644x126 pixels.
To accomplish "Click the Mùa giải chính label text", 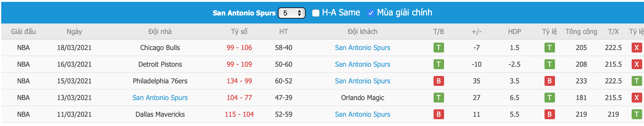I will click(x=405, y=13).
